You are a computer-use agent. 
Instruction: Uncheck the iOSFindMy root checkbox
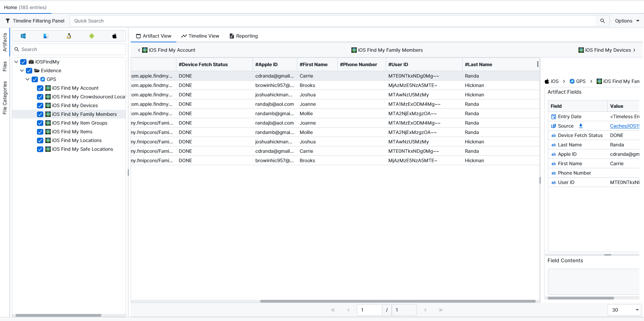(24, 62)
